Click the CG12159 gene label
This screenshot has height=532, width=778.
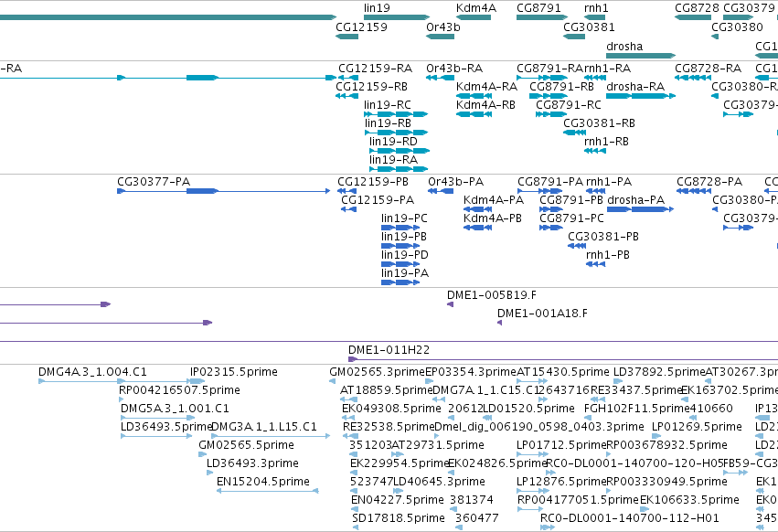(x=361, y=27)
